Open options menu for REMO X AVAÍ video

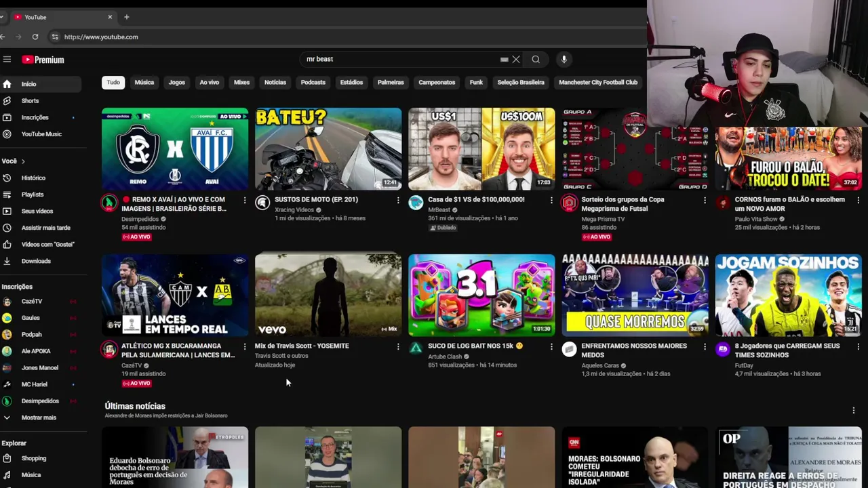click(245, 201)
